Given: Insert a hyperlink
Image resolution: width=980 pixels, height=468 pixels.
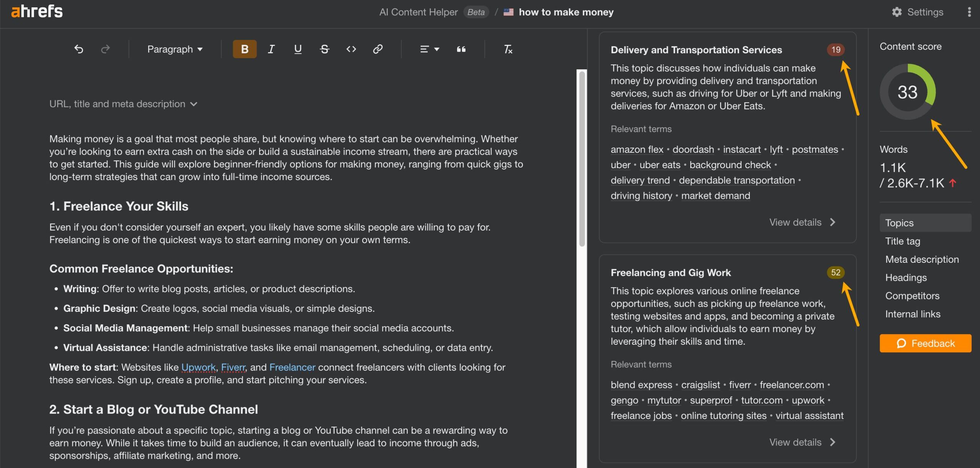Looking at the screenshot, I should (377, 49).
